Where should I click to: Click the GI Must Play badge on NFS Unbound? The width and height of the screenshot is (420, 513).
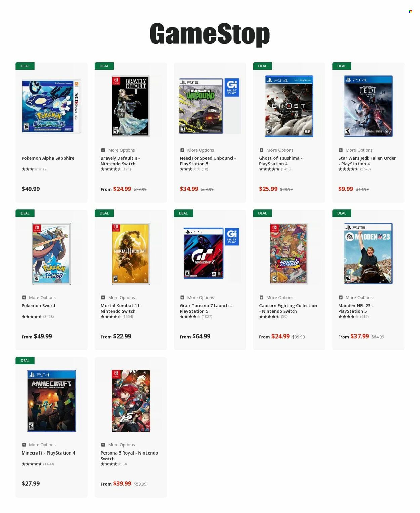[x=232, y=88]
